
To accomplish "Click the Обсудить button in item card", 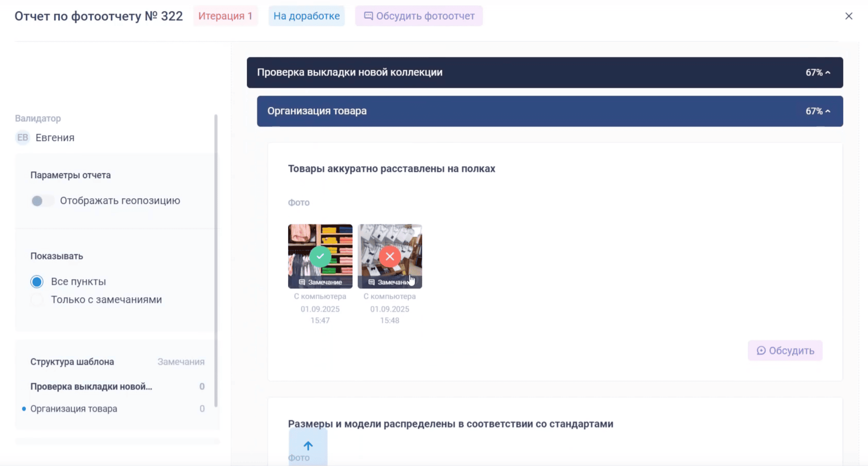I will 785,351.
